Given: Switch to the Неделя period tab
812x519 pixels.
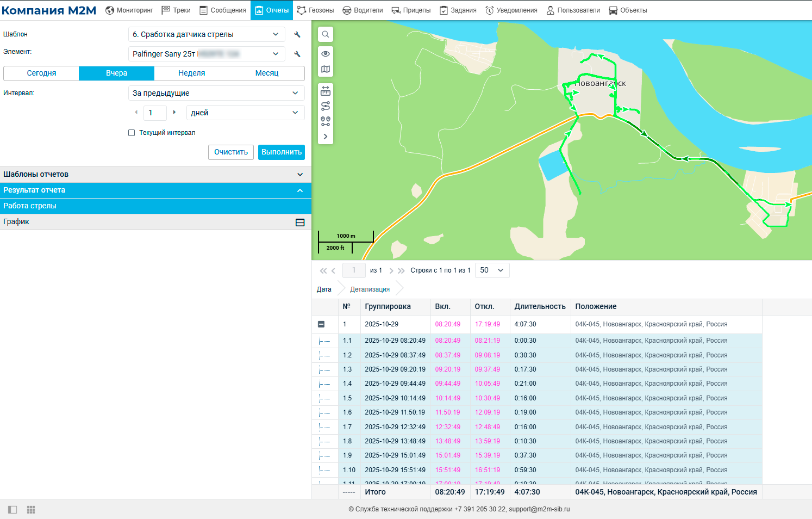Looking at the screenshot, I should coord(192,73).
